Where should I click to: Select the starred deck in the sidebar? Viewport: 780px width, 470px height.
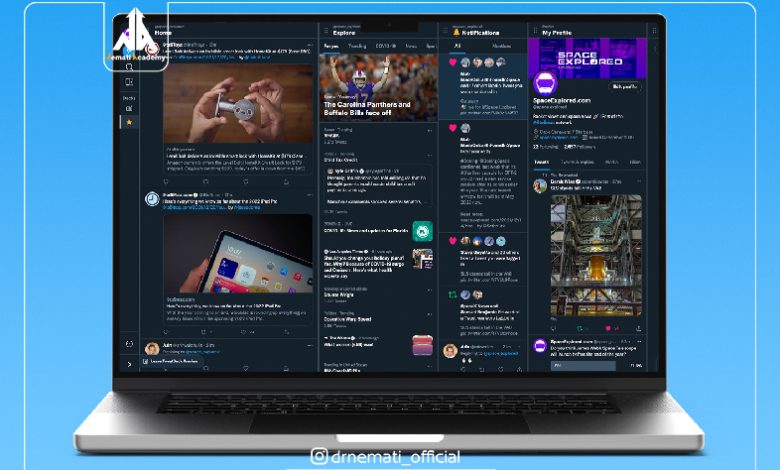tap(129, 122)
